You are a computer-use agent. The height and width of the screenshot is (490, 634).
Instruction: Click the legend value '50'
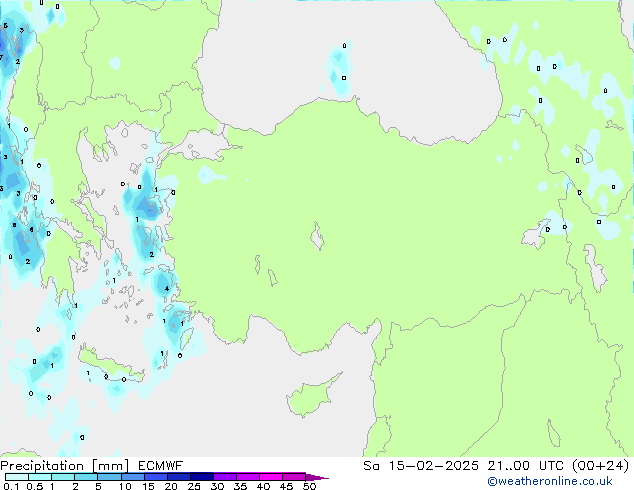pos(309,486)
